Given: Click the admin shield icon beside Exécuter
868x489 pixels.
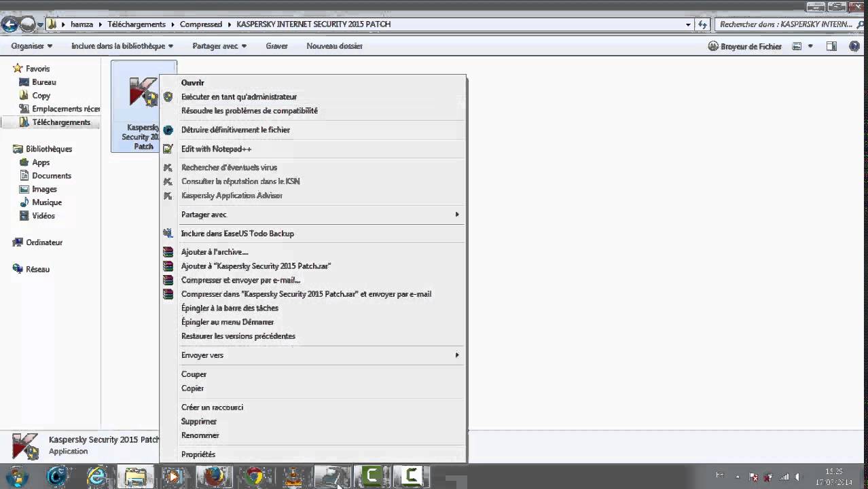Looking at the screenshot, I should coord(168,97).
